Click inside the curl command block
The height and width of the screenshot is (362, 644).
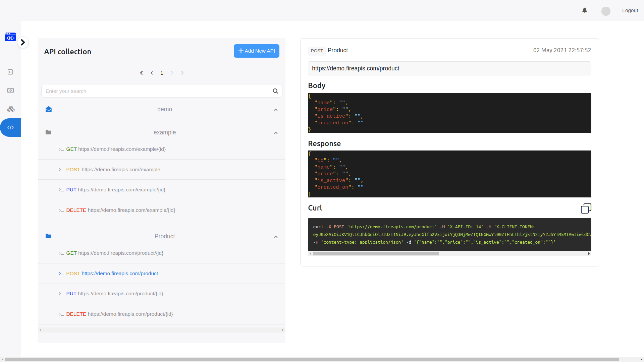point(449,234)
